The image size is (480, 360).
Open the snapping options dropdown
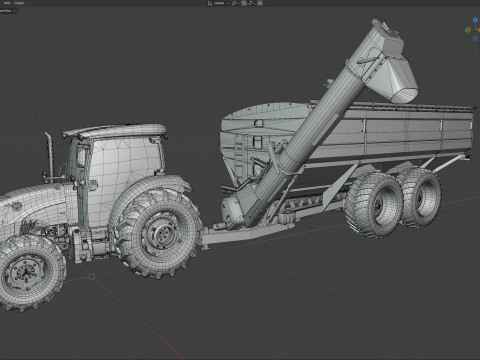point(251,3)
